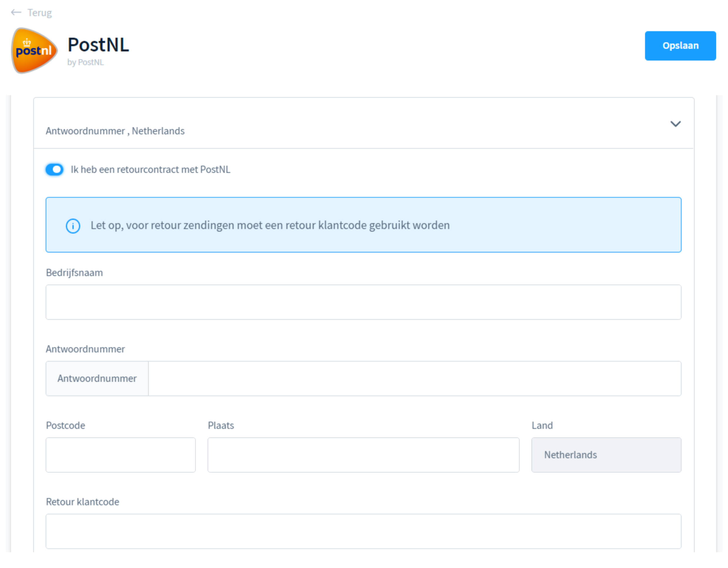Collapse the Antwoordnummer Netherlands section via chevron
Screen dimensions: 728x568
675,124
